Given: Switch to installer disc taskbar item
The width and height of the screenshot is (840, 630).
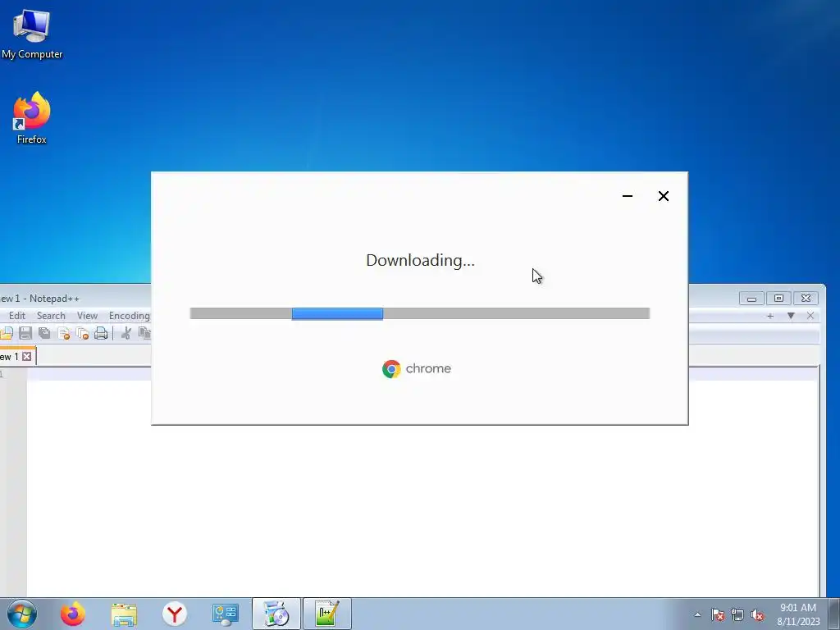Looking at the screenshot, I should (x=276, y=614).
